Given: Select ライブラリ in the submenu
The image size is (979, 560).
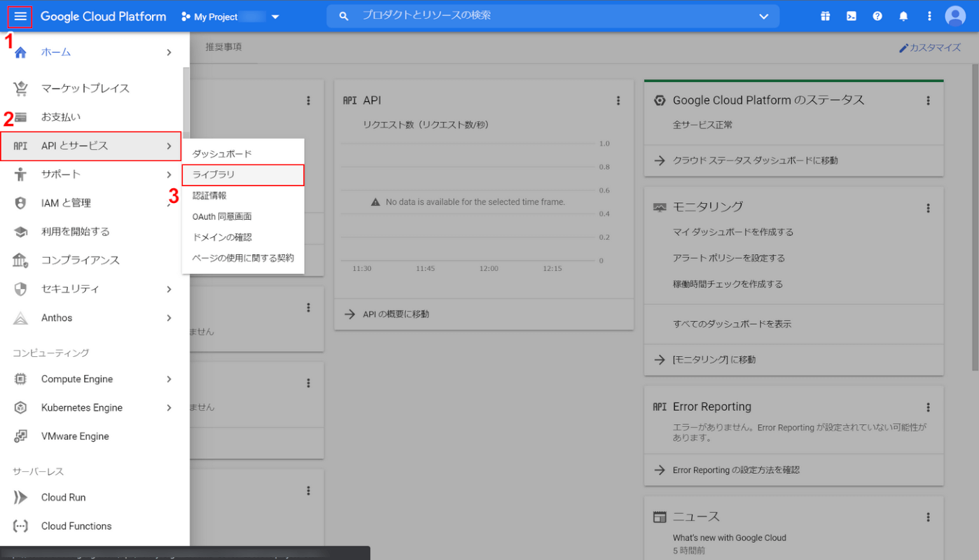Looking at the screenshot, I should [243, 175].
